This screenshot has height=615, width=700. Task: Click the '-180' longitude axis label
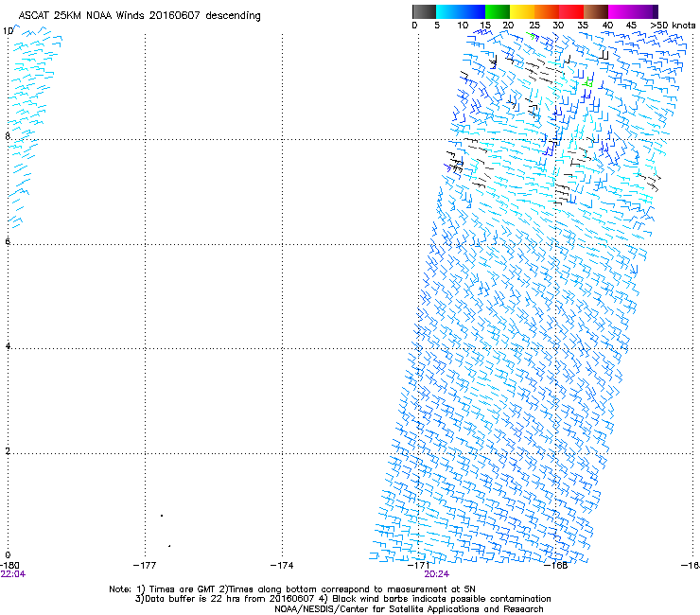[x=9, y=566]
